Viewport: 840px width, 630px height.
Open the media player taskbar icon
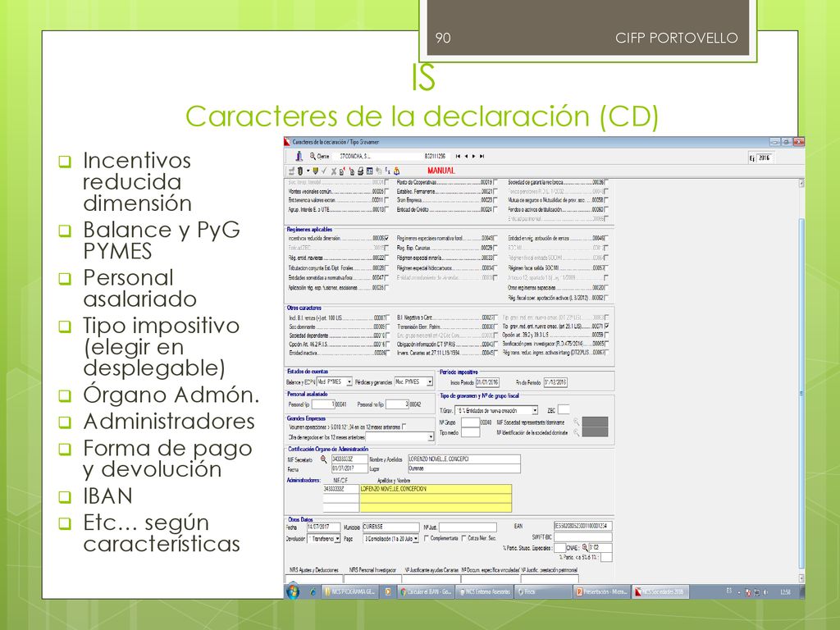(x=388, y=592)
